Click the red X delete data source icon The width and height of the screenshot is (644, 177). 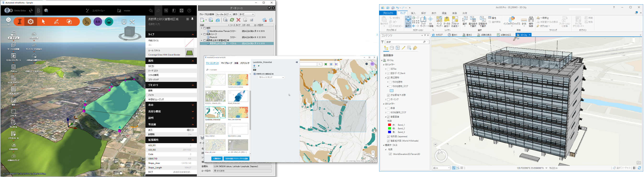click(239, 20)
